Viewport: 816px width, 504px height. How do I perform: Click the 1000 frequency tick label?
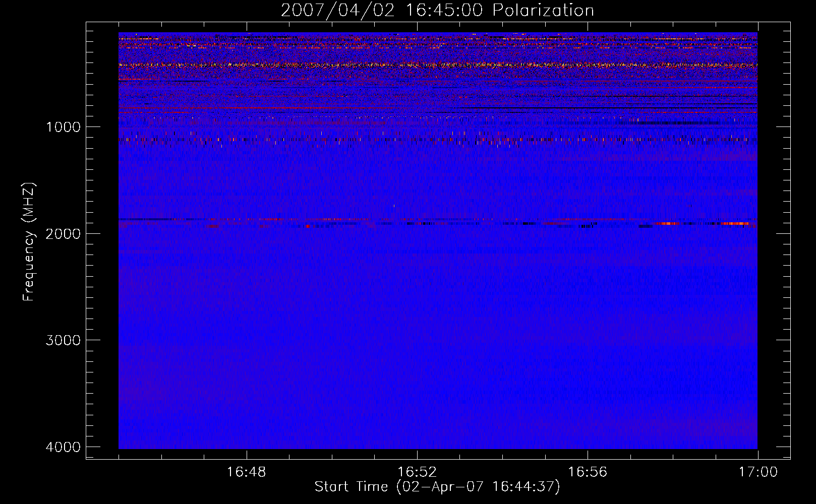click(63, 127)
